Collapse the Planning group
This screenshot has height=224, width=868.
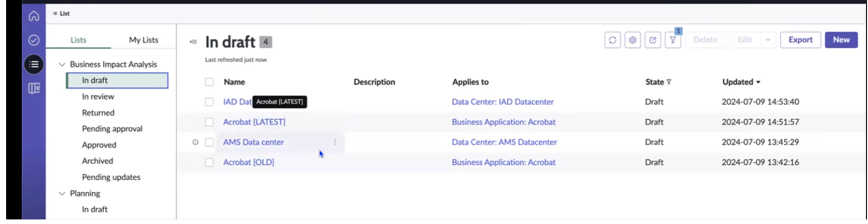click(62, 193)
